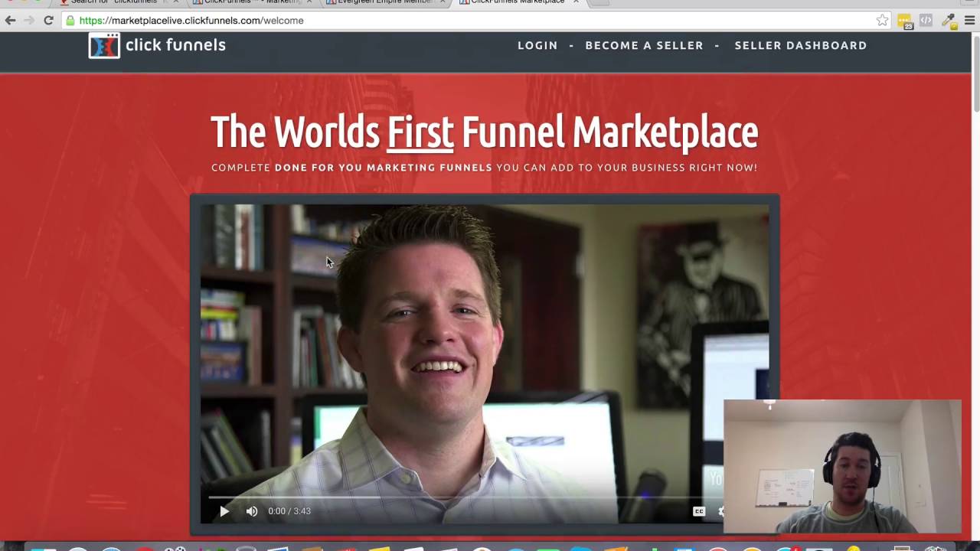Click the DONE FOR YOU MARKETING FUNNELS text
Image resolution: width=980 pixels, height=551 pixels.
[383, 168]
